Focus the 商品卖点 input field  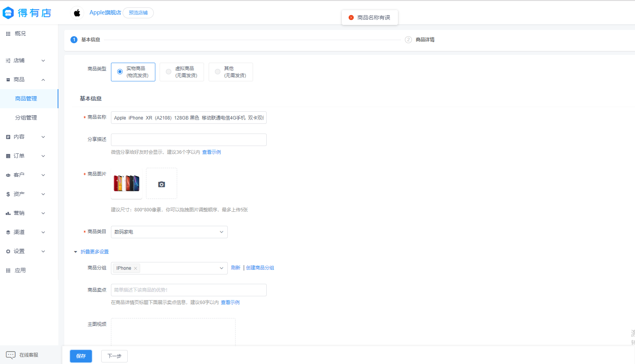coord(189,290)
